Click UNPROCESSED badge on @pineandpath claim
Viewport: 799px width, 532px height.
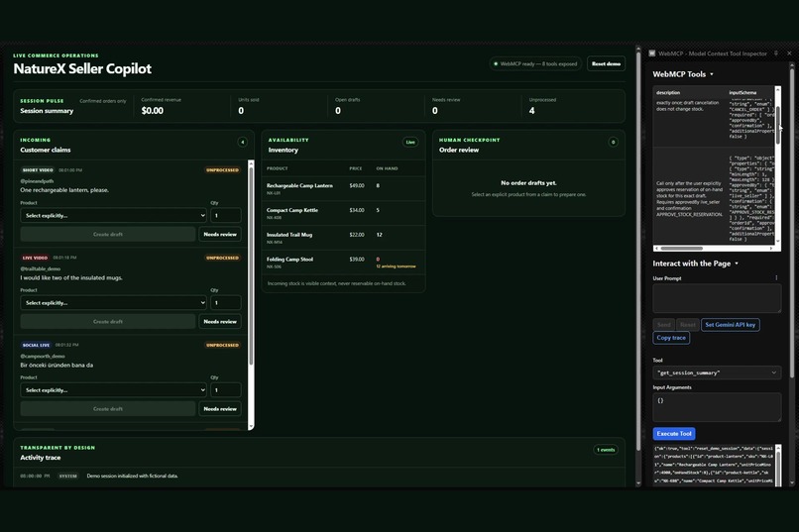point(222,170)
